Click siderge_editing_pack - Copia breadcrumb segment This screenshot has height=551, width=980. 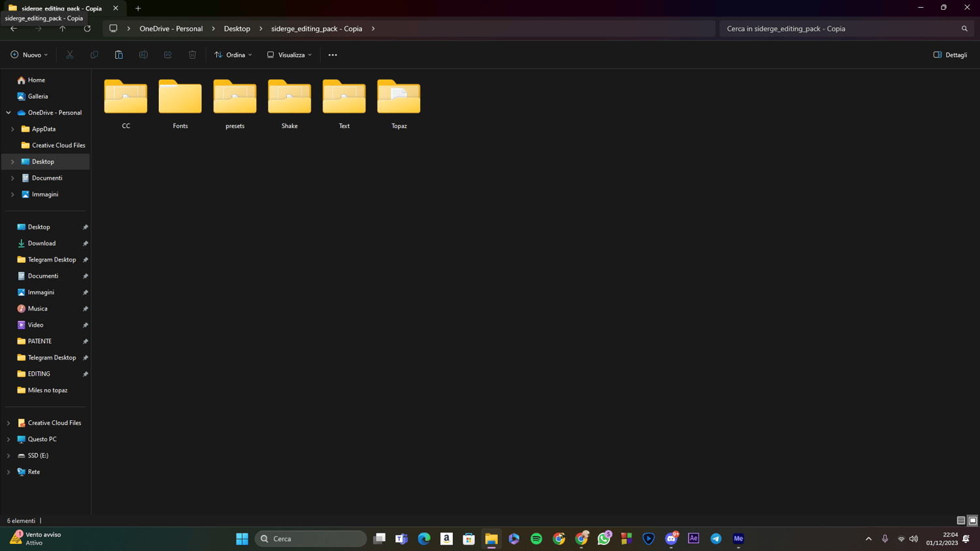317,29
